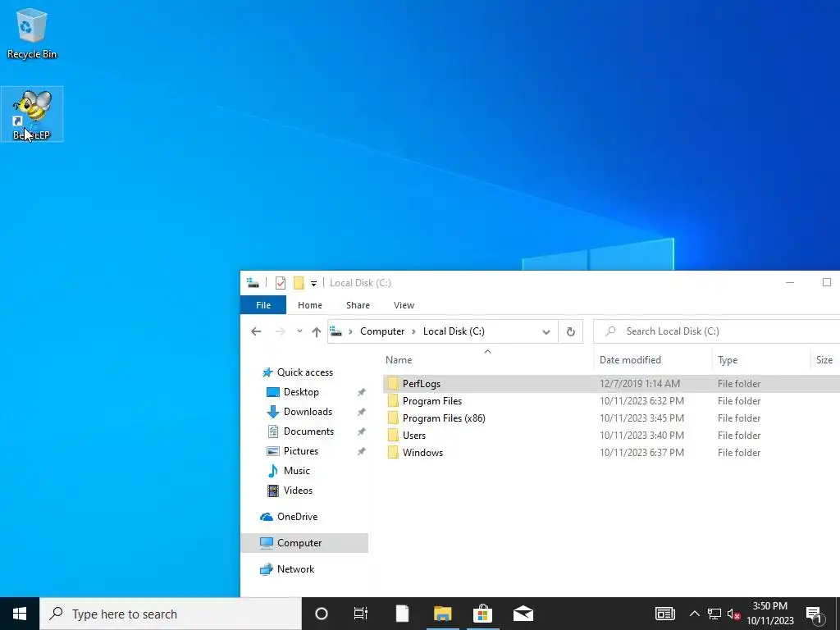
Task: Click the pin icon beside Pictures
Action: [362, 451]
